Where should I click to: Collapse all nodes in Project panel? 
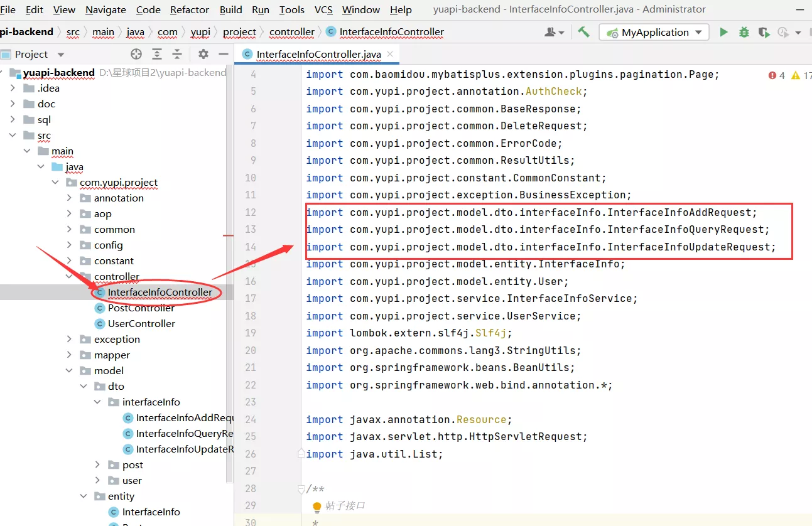[177, 54]
